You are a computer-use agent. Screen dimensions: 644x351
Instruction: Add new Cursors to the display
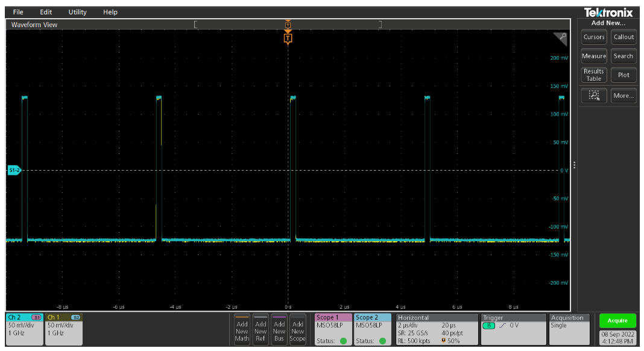pyautogui.click(x=594, y=37)
